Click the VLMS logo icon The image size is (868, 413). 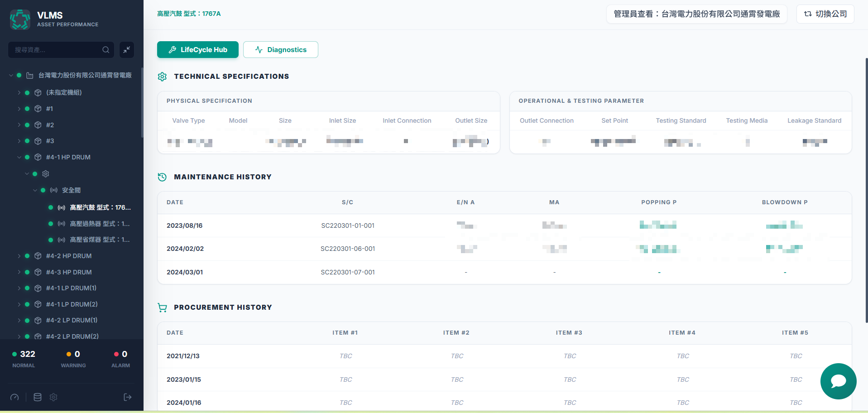tap(20, 19)
